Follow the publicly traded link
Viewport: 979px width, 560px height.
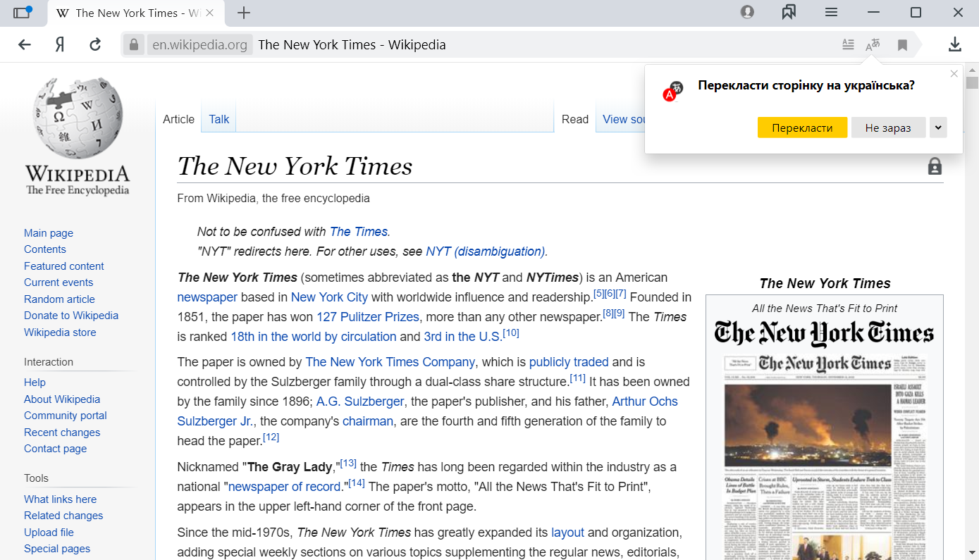[x=569, y=362]
